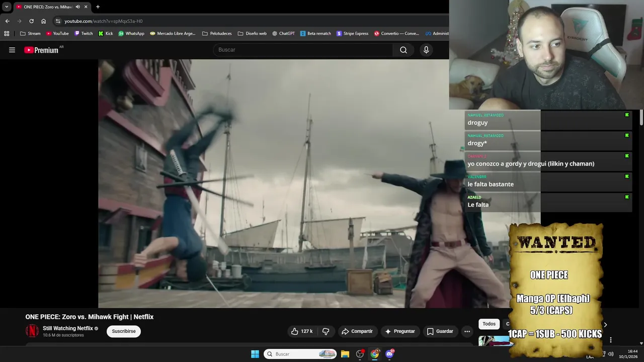Viewport: 644px width, 362px height.
Task: Open the clock showing 16:44 10/1/2026
Action: pyautogui.click(x=628, y=354)
